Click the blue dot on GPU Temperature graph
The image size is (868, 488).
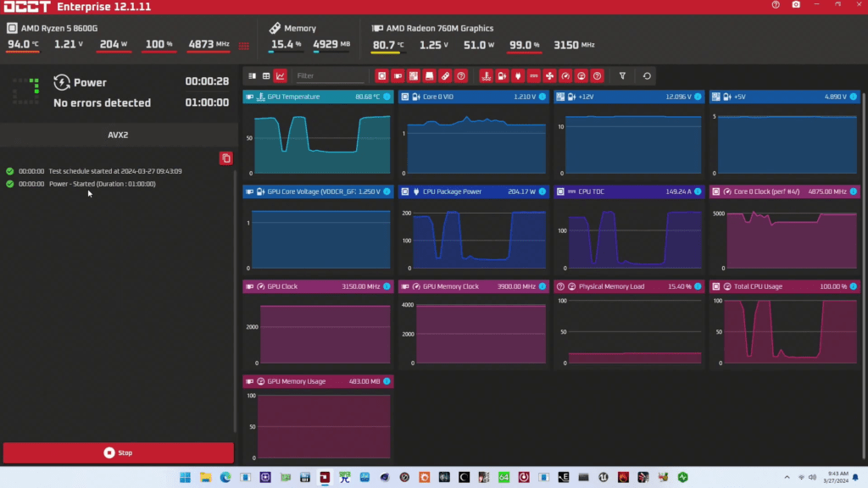(x=387, y=97)
